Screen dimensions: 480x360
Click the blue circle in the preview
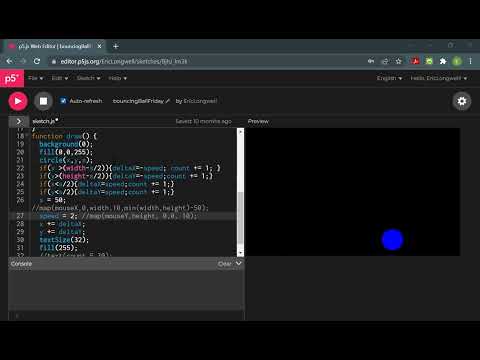[392, 240]
